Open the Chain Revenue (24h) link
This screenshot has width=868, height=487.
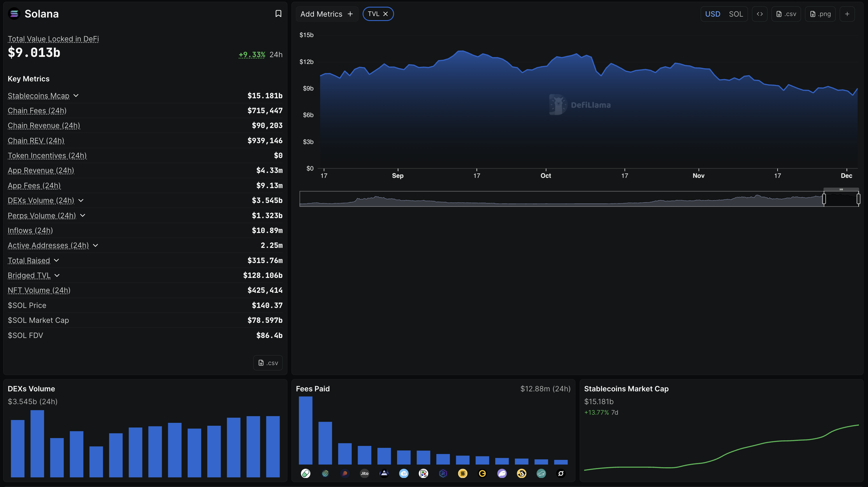pos(44,125)
